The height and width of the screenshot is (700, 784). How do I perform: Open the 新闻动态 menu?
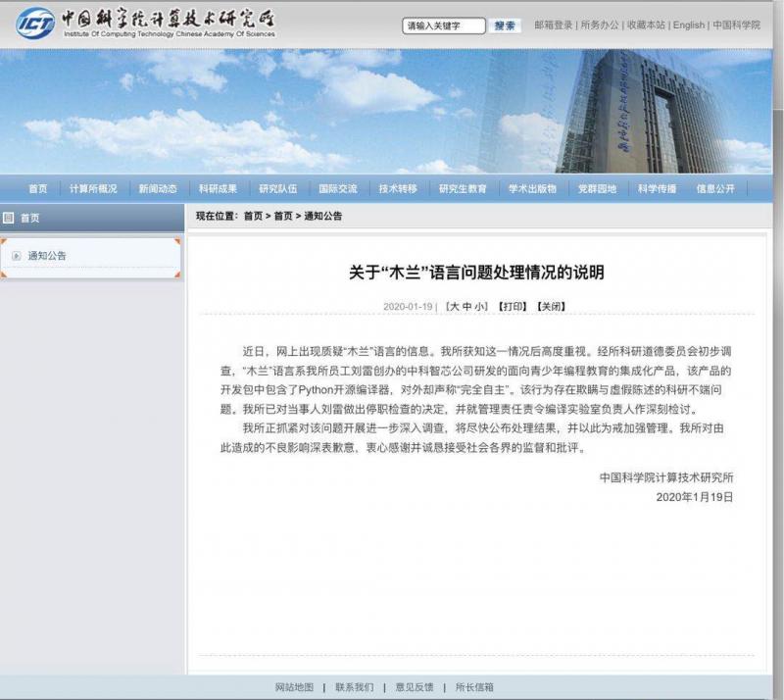(x=158, y=188)
